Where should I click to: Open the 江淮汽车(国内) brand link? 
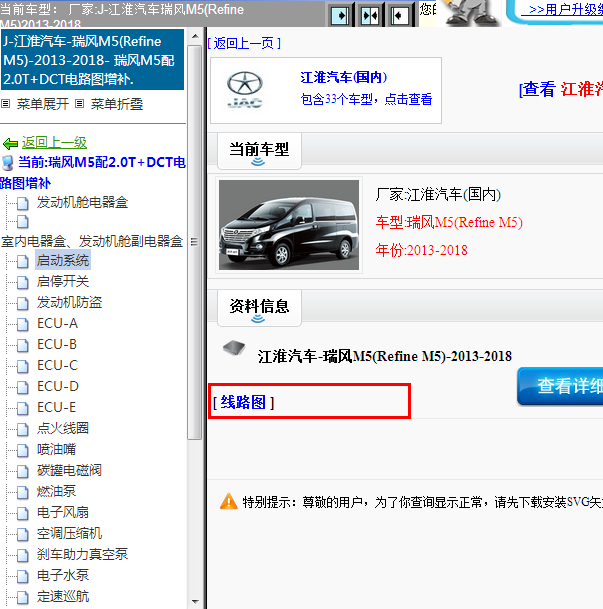343,77
